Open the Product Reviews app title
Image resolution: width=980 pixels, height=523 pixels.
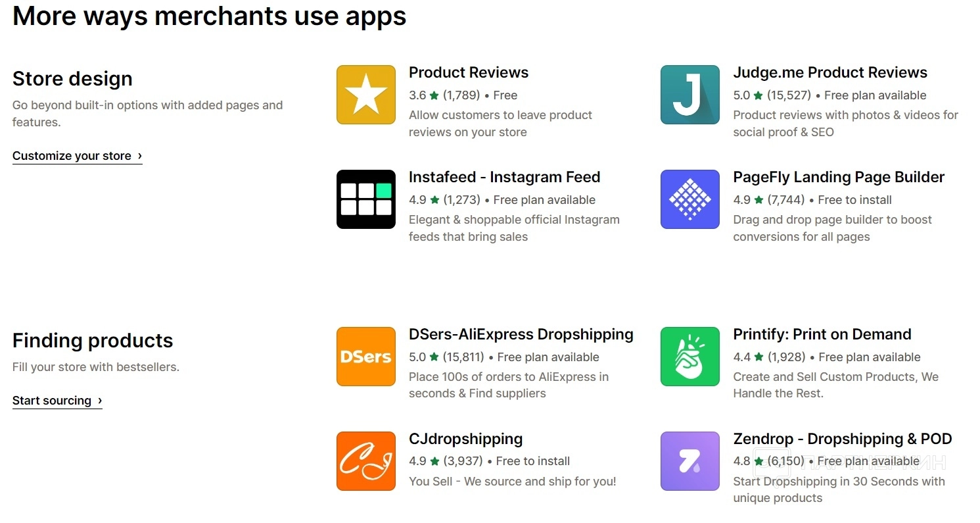[x=469, y=72]
